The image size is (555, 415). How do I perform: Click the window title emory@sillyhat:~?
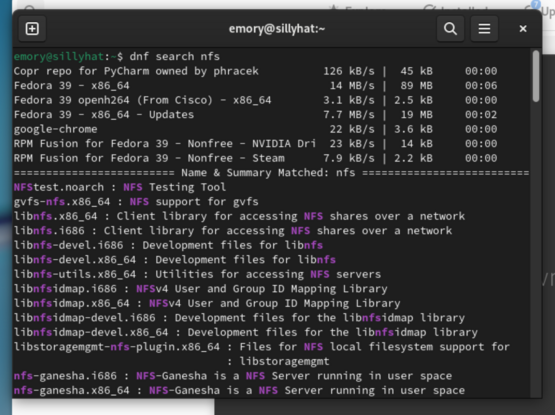(x=277, y=29)
